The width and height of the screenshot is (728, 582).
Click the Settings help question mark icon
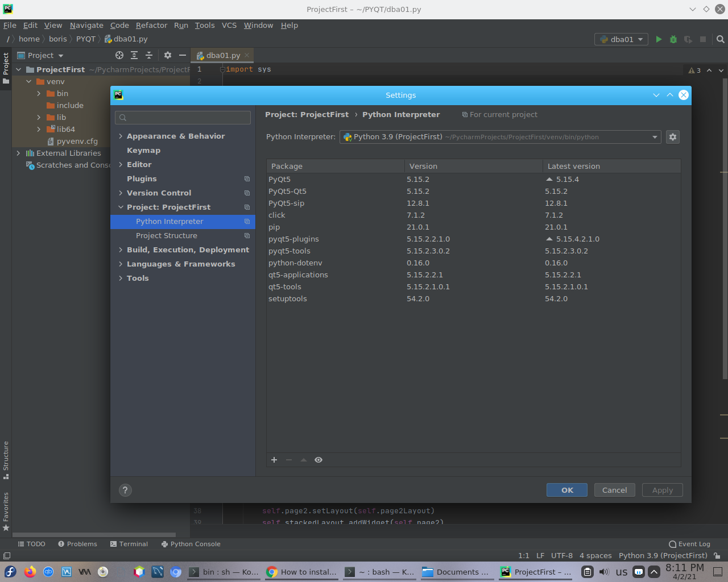click(x=125, y=490)
